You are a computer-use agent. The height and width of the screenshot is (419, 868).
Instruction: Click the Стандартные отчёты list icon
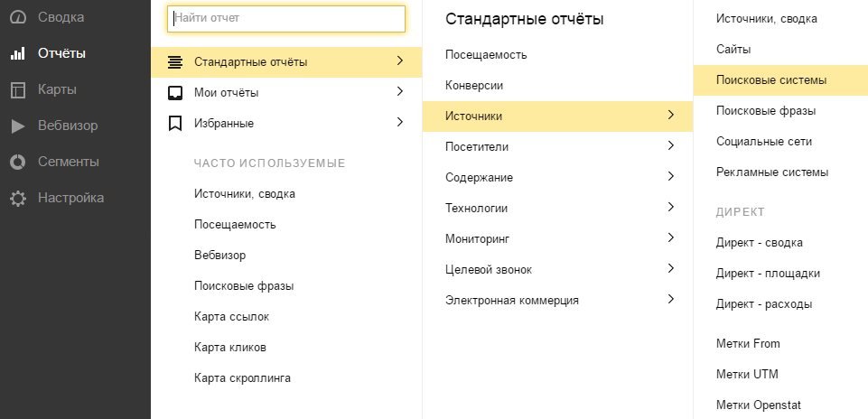[175, 62]
